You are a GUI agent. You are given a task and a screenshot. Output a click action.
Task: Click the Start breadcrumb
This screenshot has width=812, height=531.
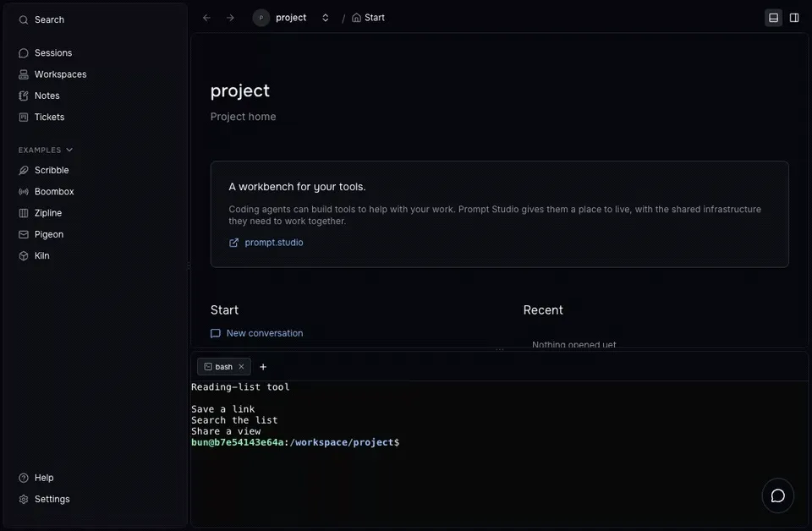368,18
